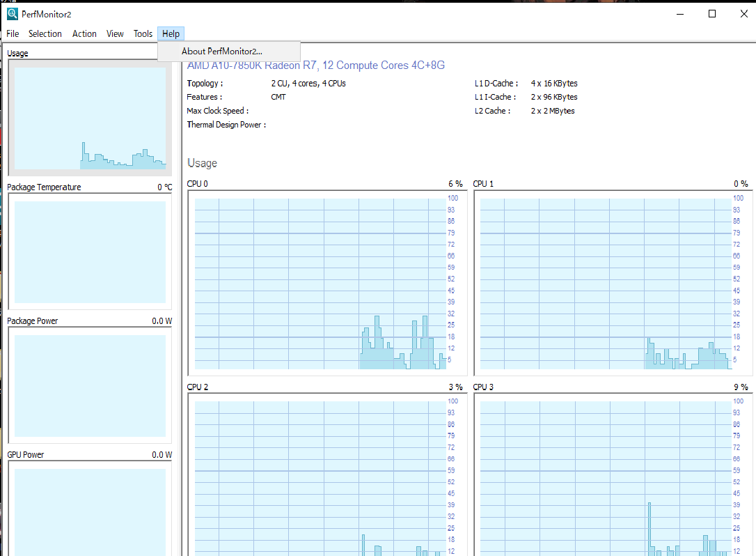This screenshot has height=556, width=756.
Task: Click the 'L2 Cache :' label
Action: (493, 111)
